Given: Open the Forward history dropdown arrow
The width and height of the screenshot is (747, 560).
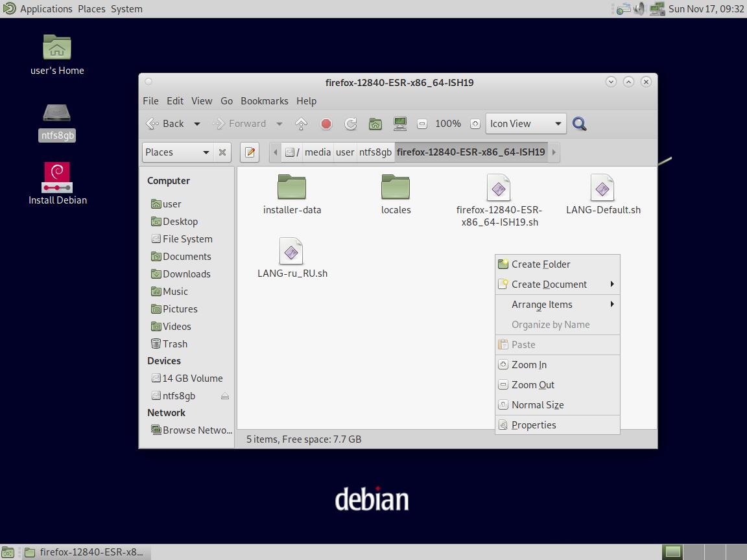Looking at the screenshot, I should [x=279, y=124].
